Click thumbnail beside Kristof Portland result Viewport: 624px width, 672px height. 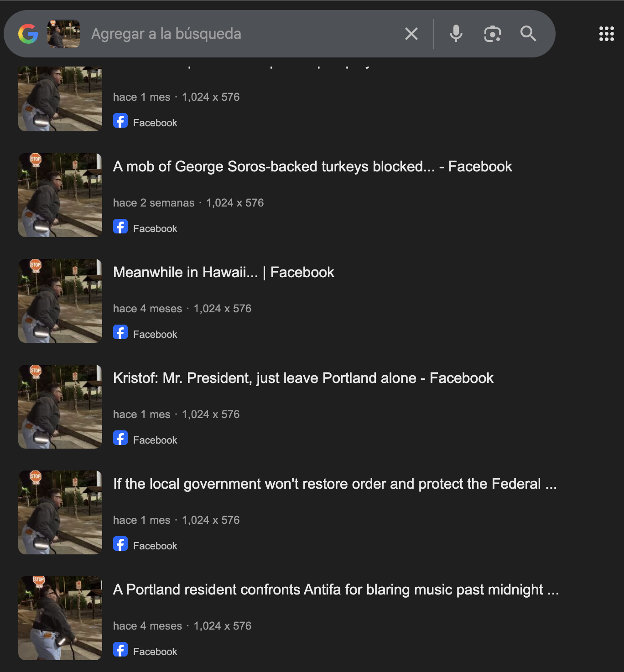pyautogui.click(x=60, y=407)
